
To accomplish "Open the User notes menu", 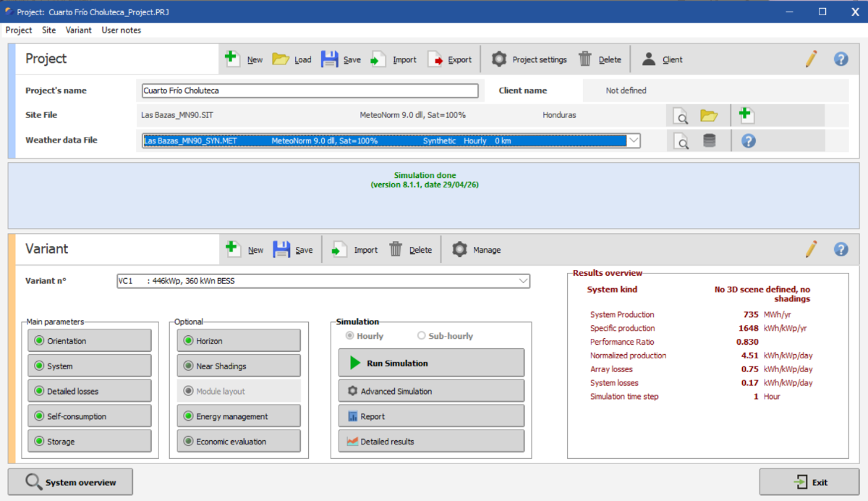I will tap(121, 30).
